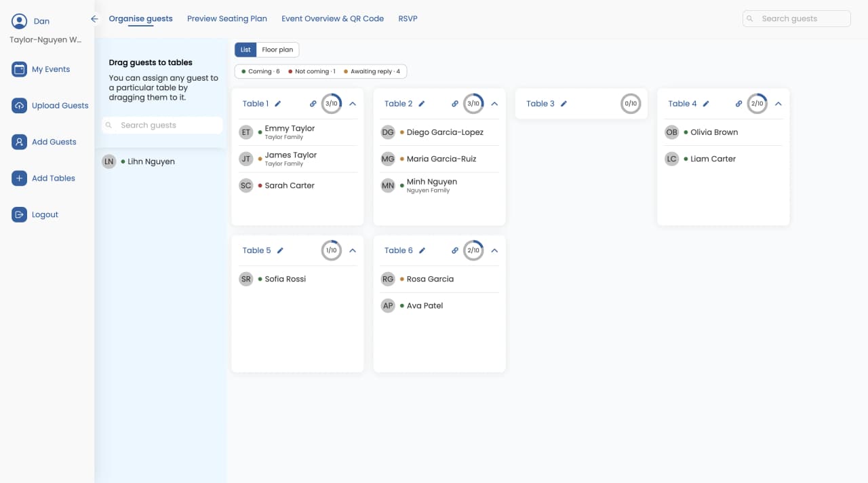This screenshot has width=868, height=483.
Task: Click the link icon on Table 4
Action: click(x=739, y=104)
